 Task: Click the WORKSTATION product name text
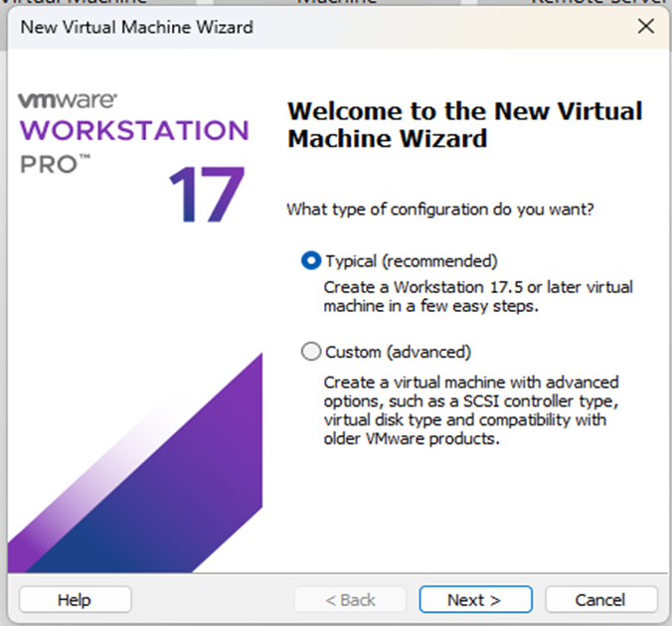coord(133,131)
